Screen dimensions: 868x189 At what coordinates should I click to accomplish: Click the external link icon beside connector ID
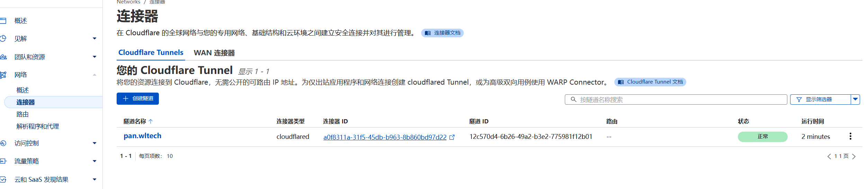tap(452, 138)
